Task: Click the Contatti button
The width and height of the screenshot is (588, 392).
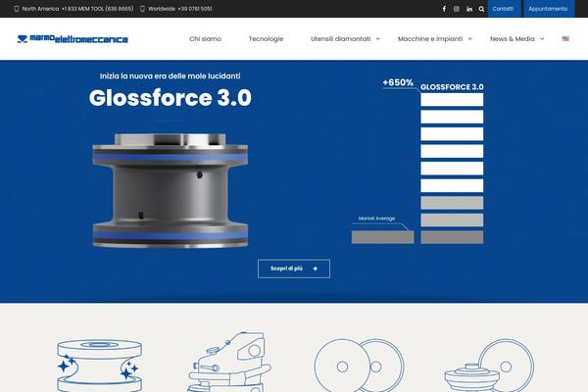Action: tap(504, 9)
